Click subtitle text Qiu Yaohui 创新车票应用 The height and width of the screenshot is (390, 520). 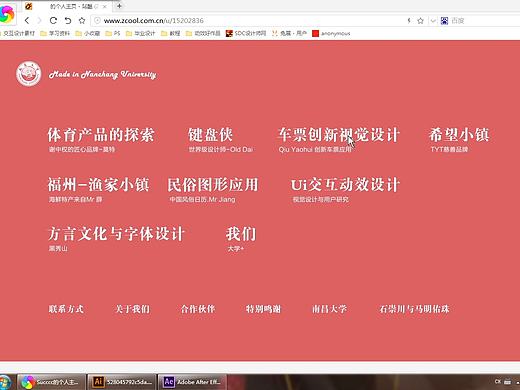[x=315, y=149]
